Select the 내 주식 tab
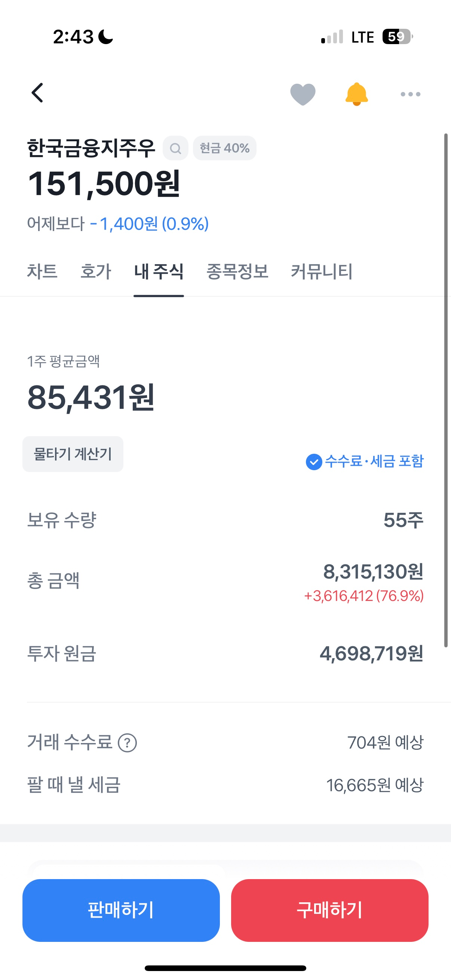Image resolution: width=451 pixels, height=980 pixels. (x=159, y=272)
